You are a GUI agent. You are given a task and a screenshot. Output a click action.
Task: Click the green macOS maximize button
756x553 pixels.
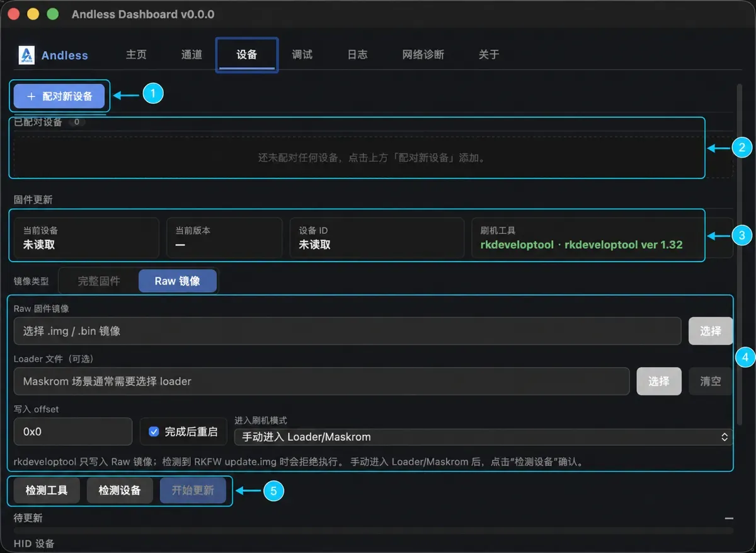(53, 14)
